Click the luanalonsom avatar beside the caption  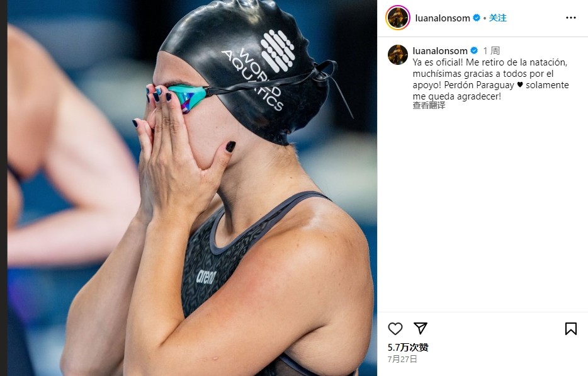tap(398, 55)
